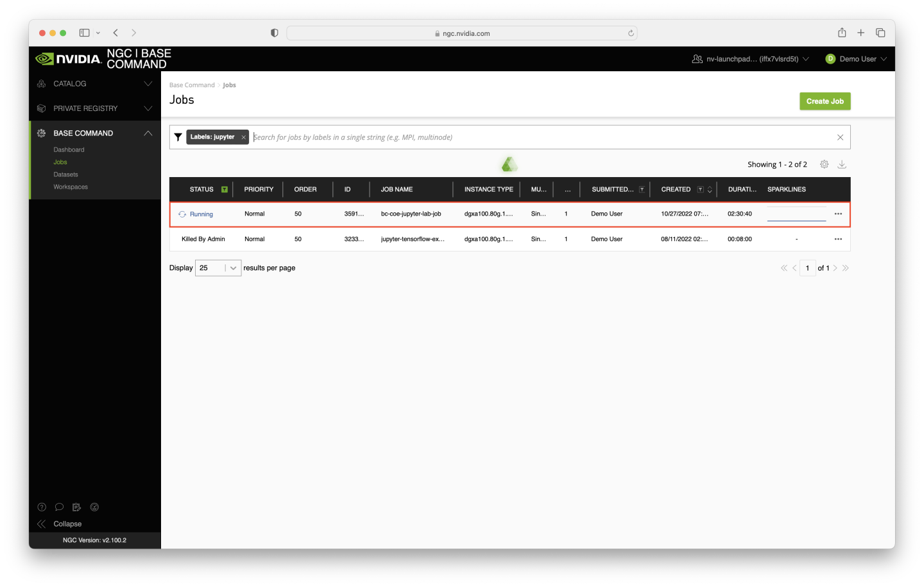Image resolution: width=924 pixels, height=587 pixels.
Task: Open the survey clipboard icon in sidebar footer
Action: 76,507
